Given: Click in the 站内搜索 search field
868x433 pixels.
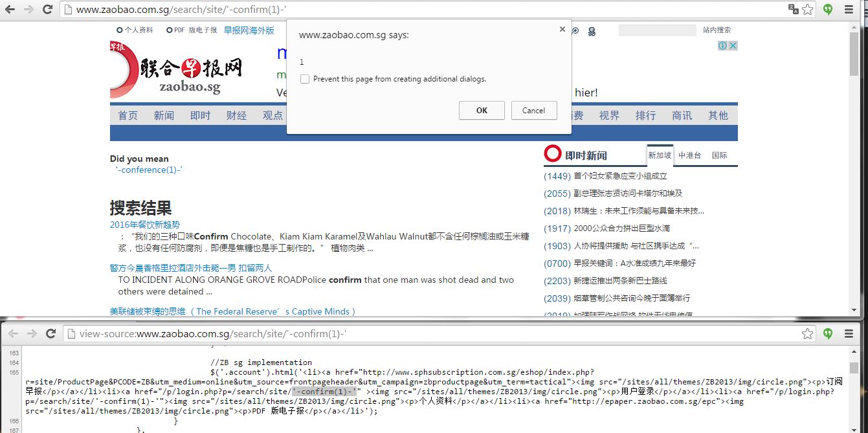Looking at the screenshot, I should (658, 30).
